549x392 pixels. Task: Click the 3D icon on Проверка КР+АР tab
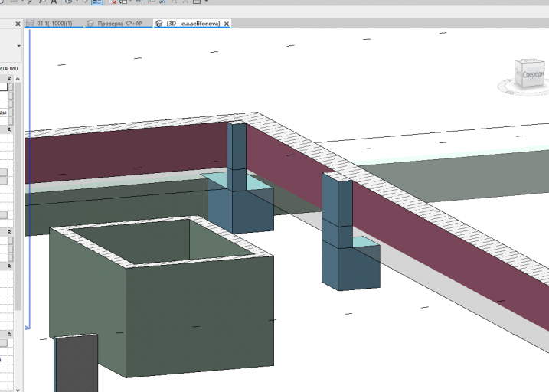coord(90,24)
